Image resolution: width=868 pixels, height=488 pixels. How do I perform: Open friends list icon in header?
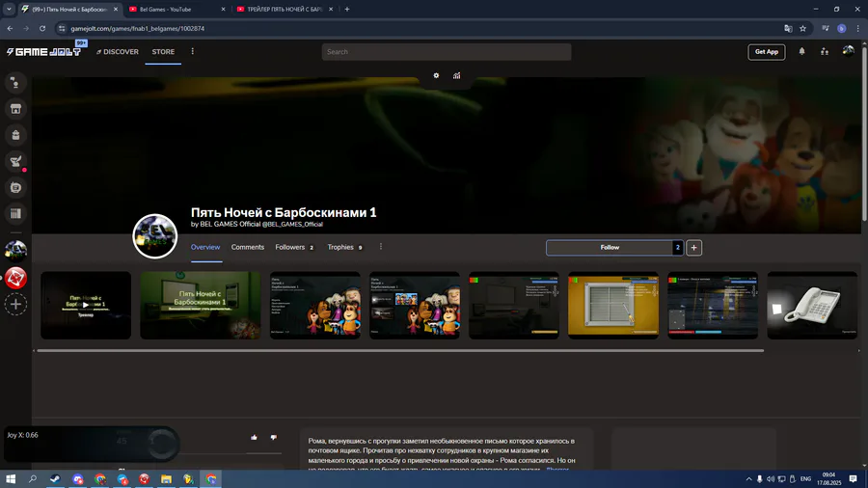pyautogui.click(x=825, y=51)
